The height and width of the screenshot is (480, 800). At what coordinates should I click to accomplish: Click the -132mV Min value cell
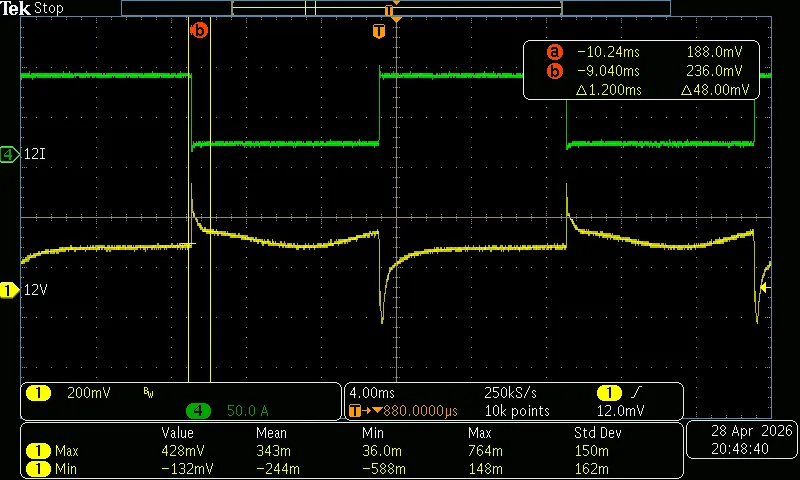[x=187, y=468]
